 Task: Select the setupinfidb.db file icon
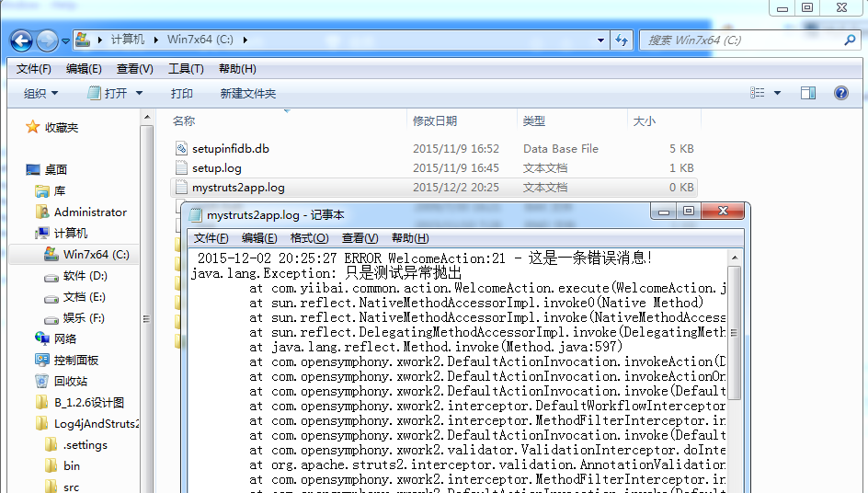pyautogui.click(x=181, y=149)
